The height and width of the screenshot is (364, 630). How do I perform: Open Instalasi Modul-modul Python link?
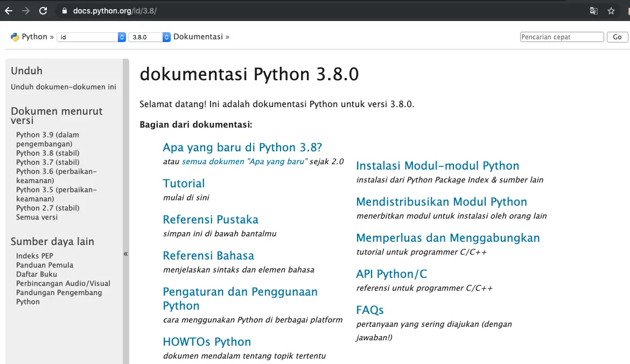(x=437, y=166)
